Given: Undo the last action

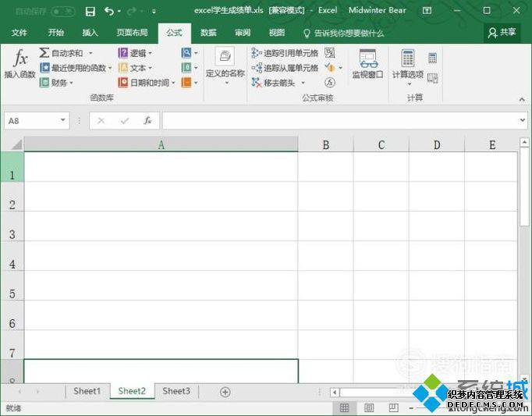Looking at the screenshot, I should [109, 11].
